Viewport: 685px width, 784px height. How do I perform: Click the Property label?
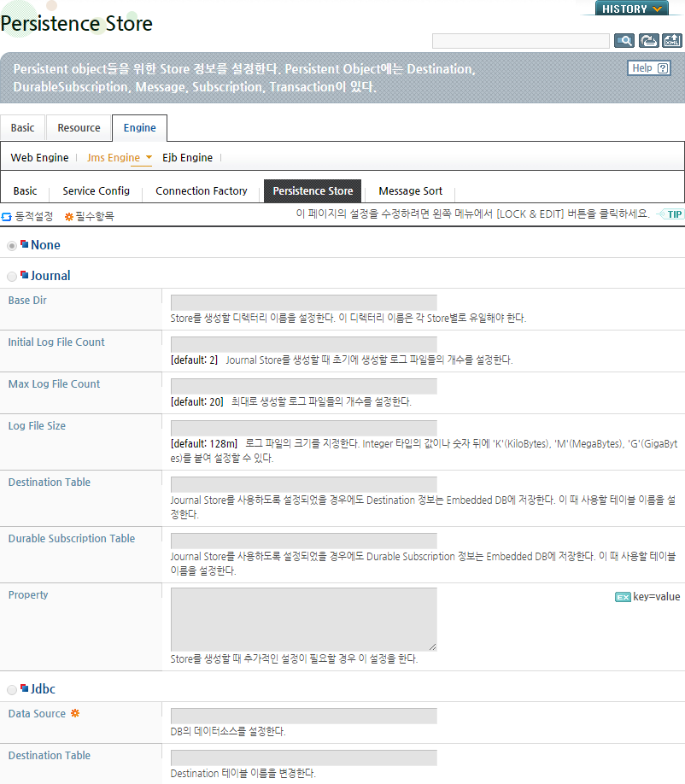coord(28,595)
